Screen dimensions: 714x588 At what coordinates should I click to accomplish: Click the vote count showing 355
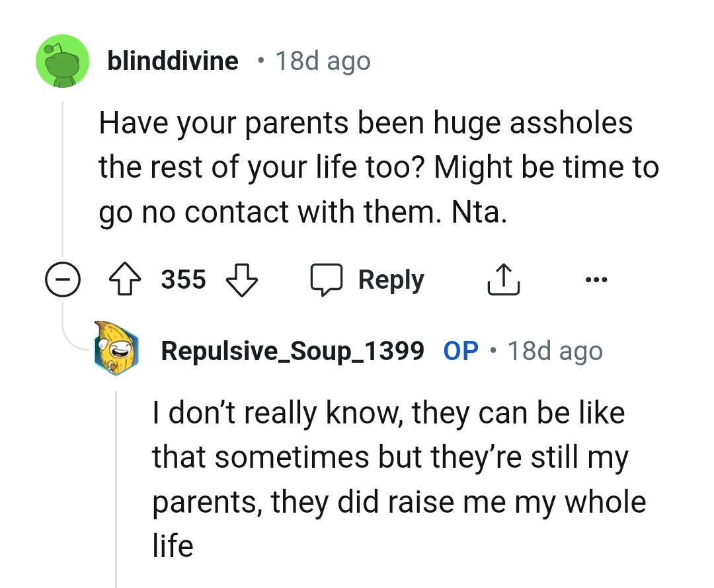[x=183, y=279]
